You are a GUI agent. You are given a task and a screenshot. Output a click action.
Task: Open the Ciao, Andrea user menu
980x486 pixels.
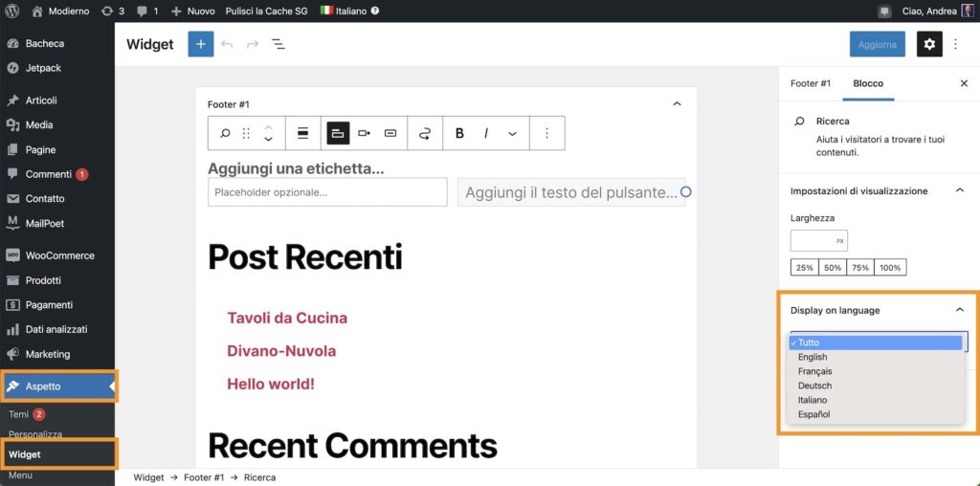938,11
